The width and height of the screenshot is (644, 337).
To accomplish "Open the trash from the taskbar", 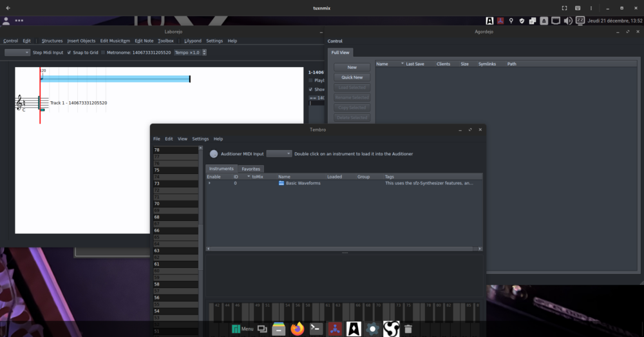I will click(x=408, y=329).
